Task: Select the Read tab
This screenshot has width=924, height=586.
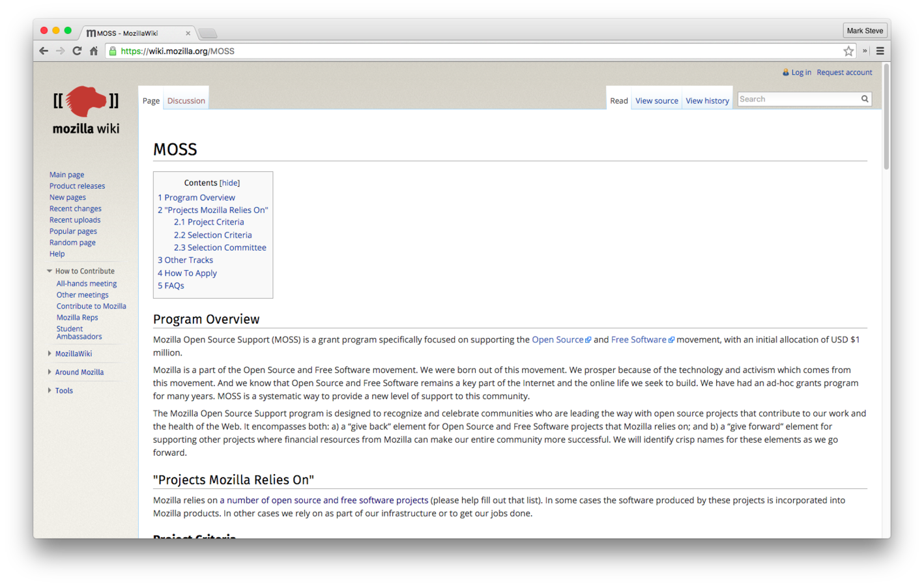Action: coord(619,101)
